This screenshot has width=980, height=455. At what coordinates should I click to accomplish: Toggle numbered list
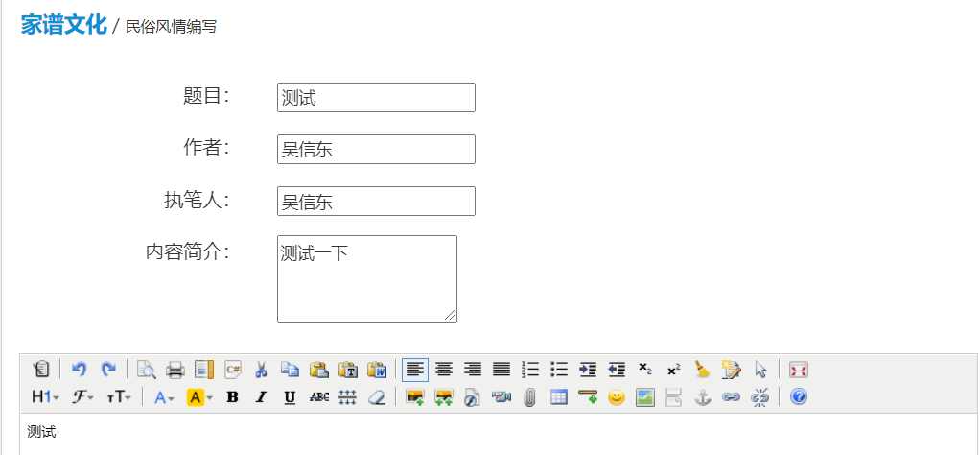530,370
